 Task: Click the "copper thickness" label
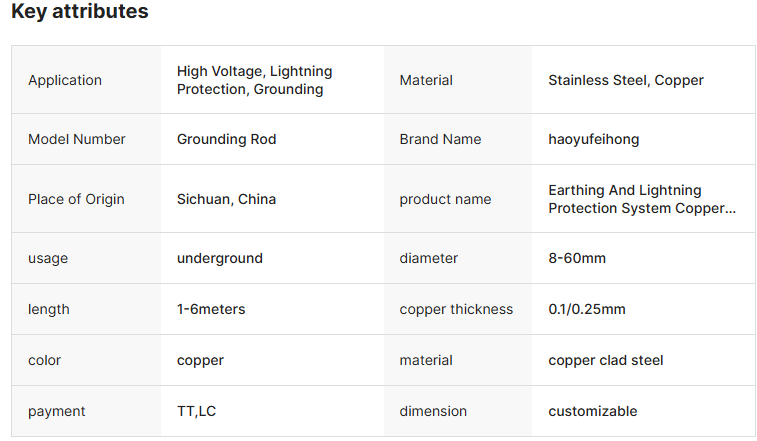(x=456, y=309)
